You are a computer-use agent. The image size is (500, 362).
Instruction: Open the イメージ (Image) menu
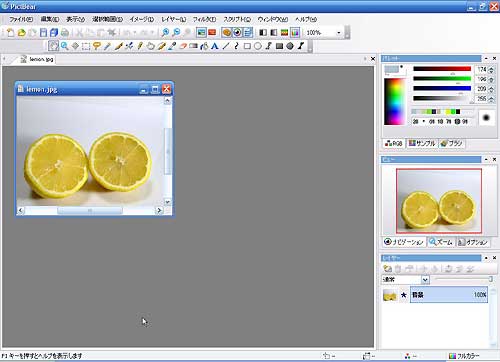point(142,19)
